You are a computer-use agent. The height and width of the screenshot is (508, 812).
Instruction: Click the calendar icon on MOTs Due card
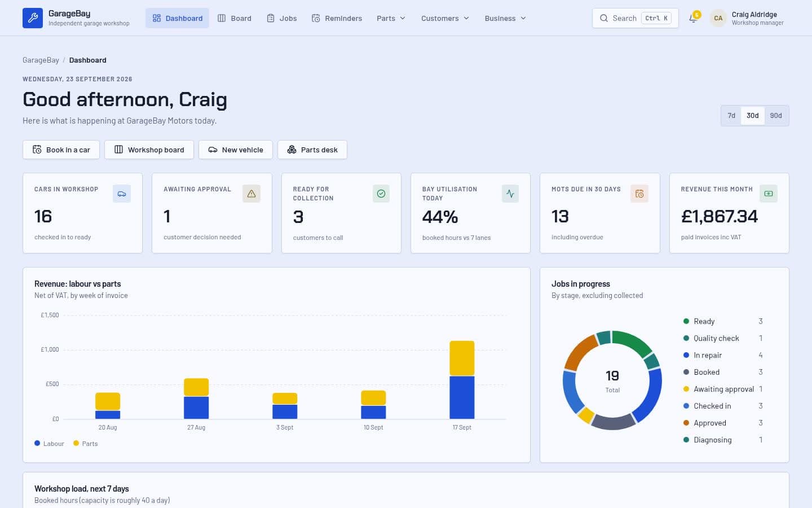coord(639,194)
